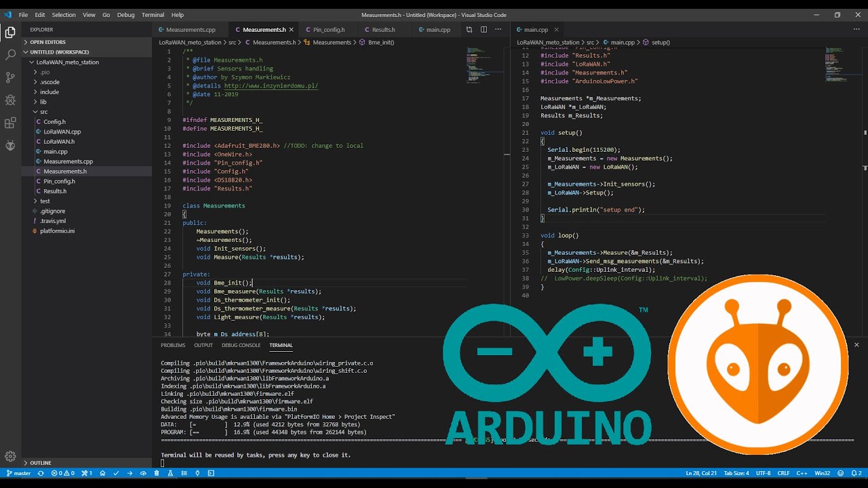Expand the Outline section

[x=87, y=463]
